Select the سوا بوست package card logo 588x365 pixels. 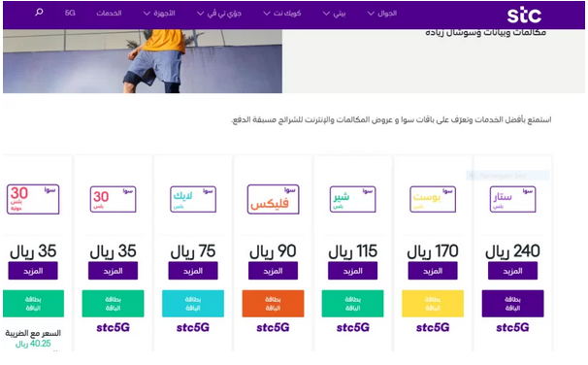point(433,199)
